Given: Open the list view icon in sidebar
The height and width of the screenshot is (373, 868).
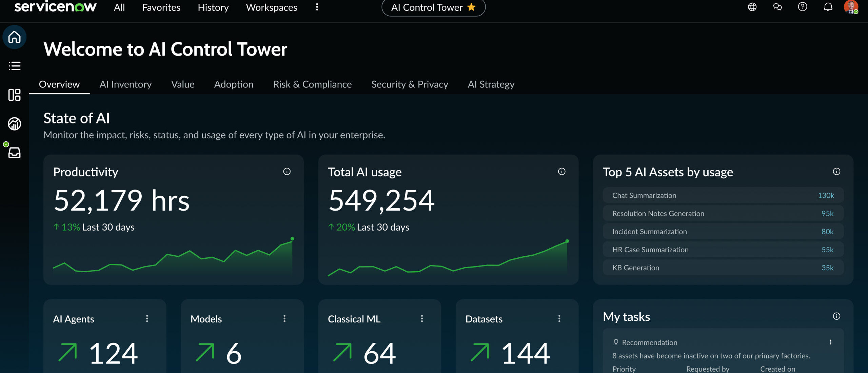Looking at the screenshot, I should [x=15, y=66].
